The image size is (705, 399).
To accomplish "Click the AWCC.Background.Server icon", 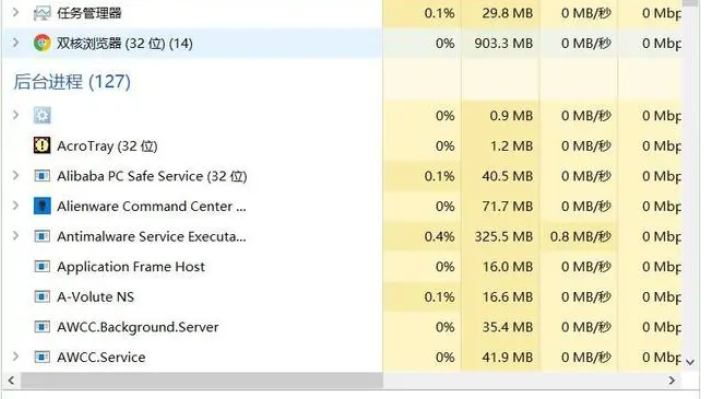I will tap(42, 327).
